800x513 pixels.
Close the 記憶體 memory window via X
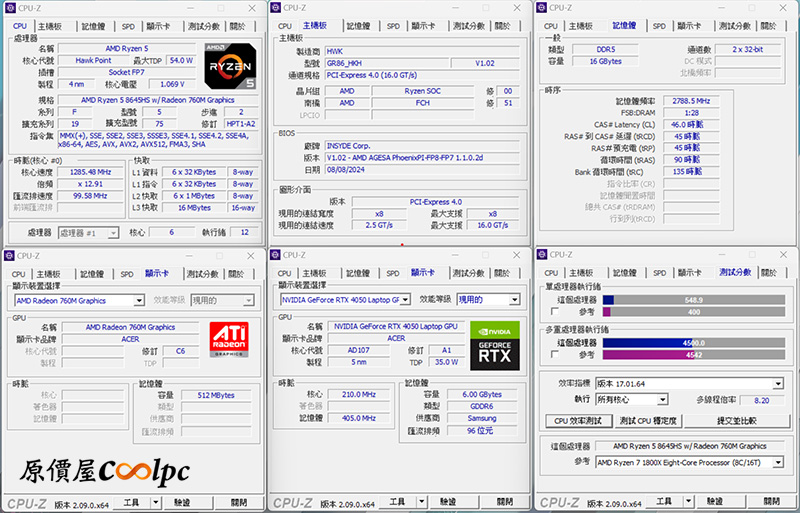[x=783, y=8]
